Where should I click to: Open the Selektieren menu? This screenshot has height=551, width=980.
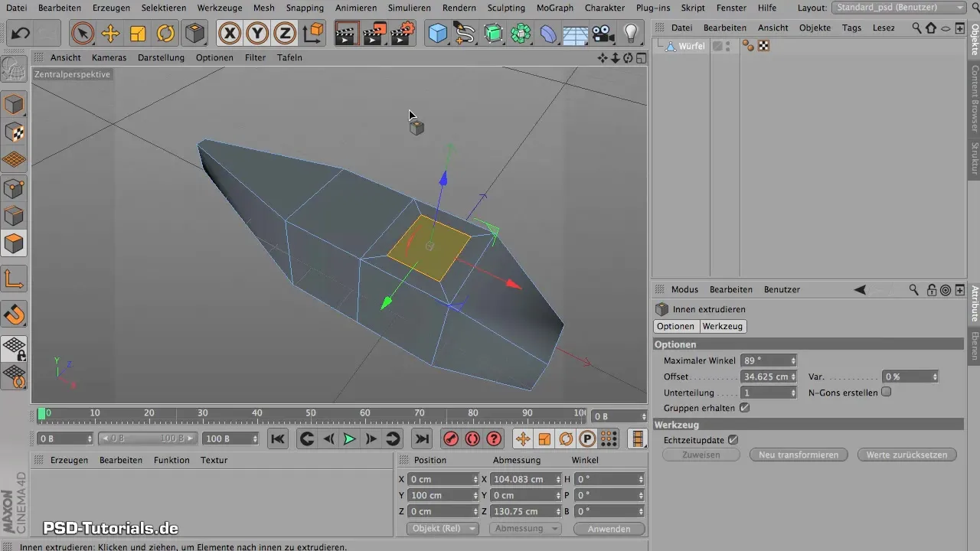click(x=163, y=8)
